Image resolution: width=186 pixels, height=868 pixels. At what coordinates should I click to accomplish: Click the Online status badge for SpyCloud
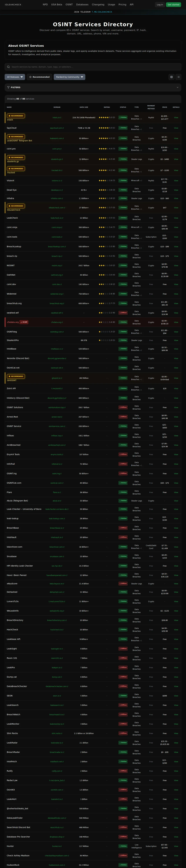point(123,128)
